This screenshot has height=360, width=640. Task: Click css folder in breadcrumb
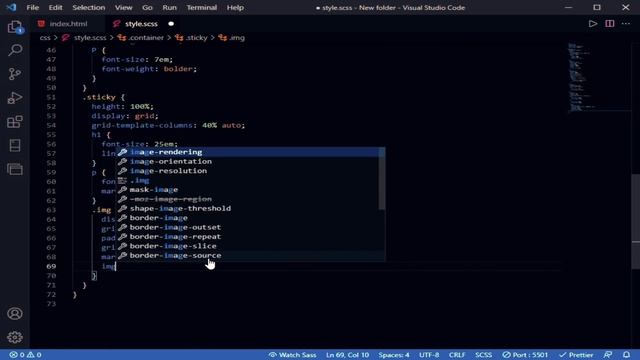click(x=45, y=38)
